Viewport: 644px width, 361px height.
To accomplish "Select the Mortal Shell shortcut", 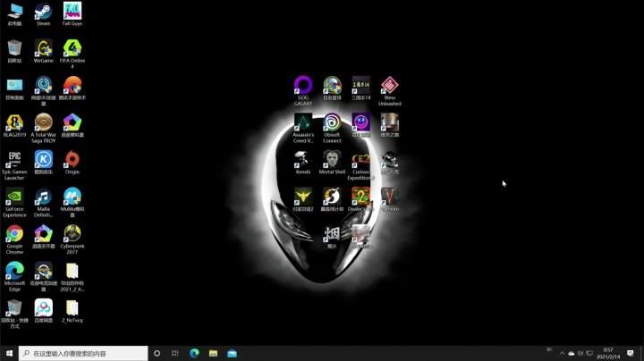I will coord(332,162).
